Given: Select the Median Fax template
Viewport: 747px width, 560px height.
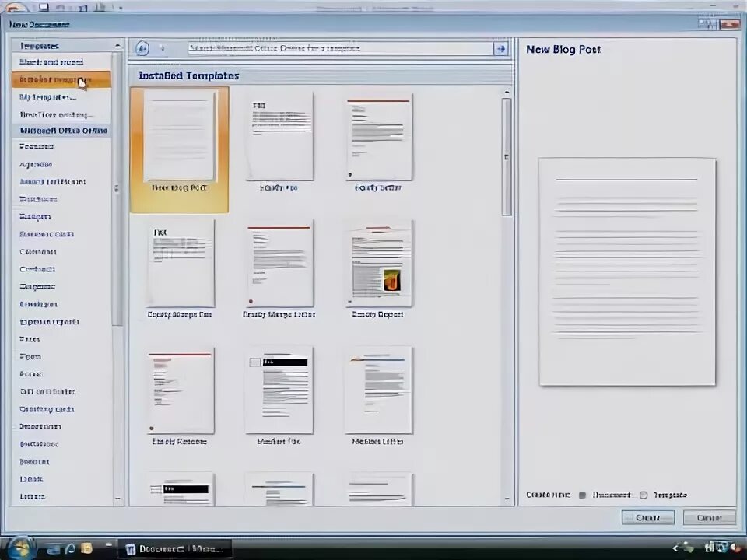Looking at the screenshot, I should [279, 396].
